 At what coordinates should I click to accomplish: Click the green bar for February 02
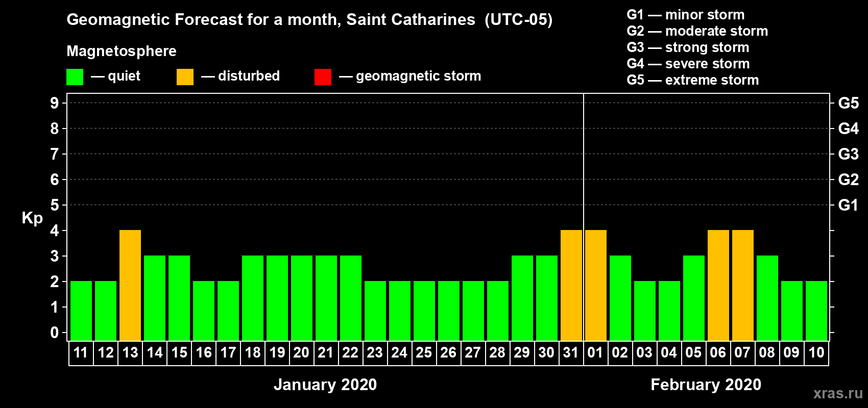tap(620, 298)
